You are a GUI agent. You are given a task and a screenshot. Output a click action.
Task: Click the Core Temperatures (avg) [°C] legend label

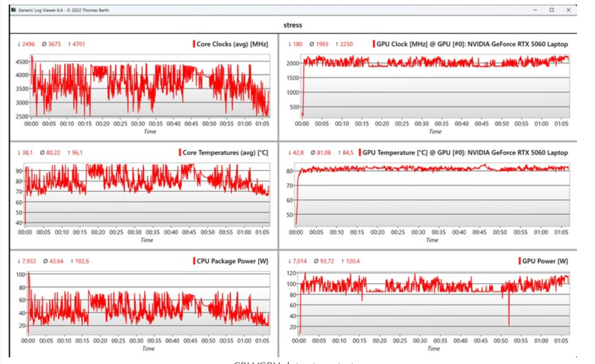point(225,152)
